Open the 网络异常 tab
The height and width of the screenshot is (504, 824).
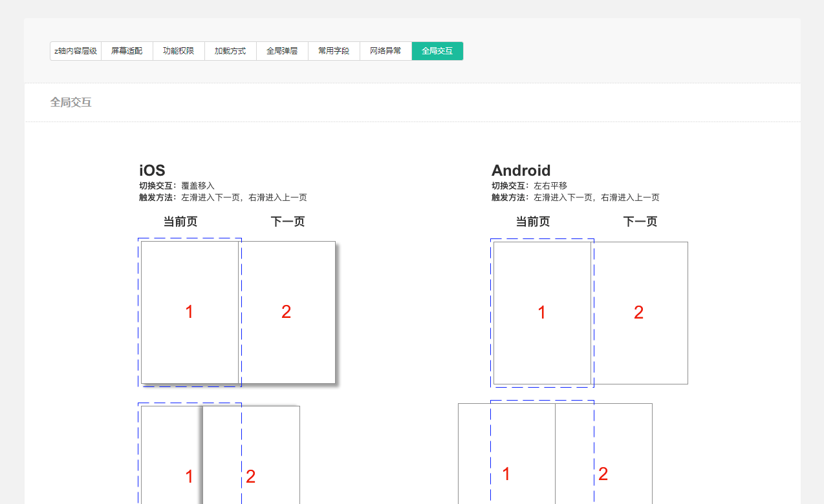point(385,51)
